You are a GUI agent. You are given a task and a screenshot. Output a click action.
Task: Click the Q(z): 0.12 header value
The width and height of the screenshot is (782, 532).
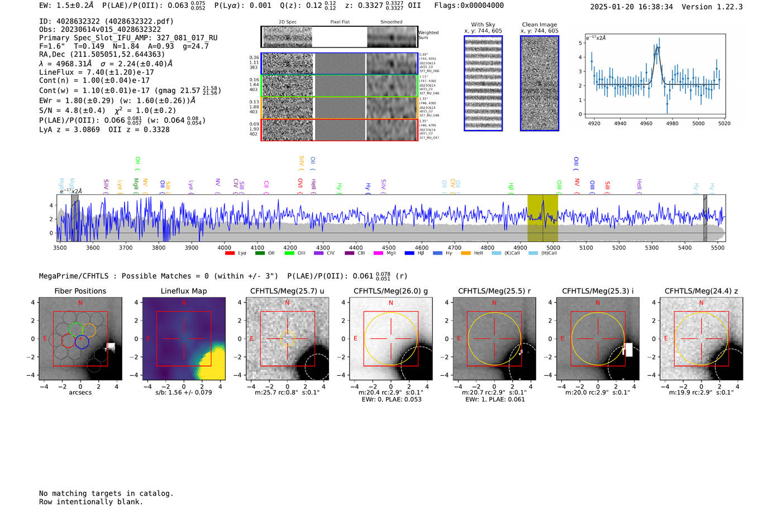(308, 6)
